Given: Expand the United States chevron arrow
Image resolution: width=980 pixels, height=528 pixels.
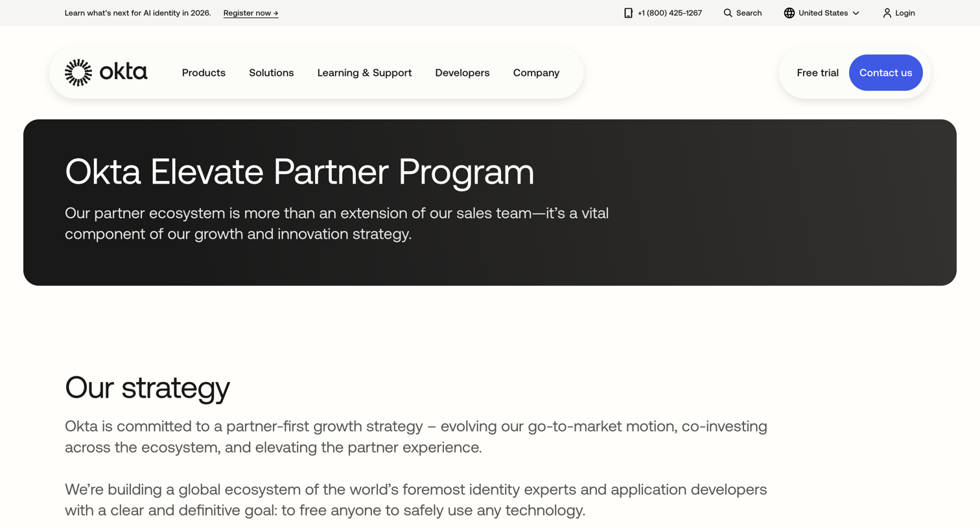Looking at the screenshot, I should [856, 13].
